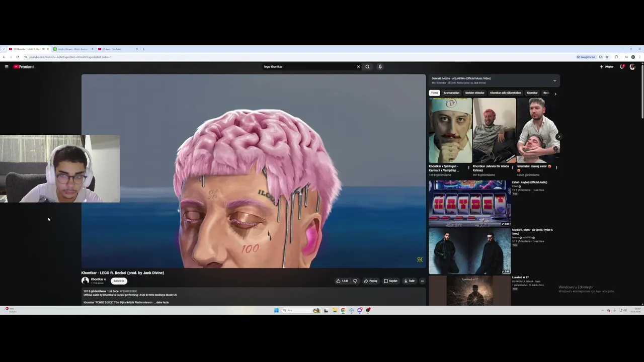Open Chrome three-dot menu
Viewport: 644px width, 362px height.
640,57
